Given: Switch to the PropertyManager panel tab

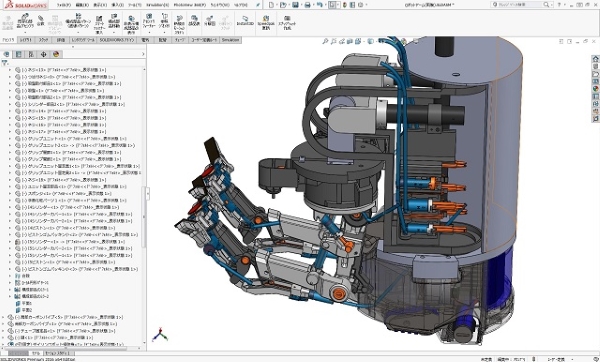Looking at the screenshot, I should pos(18,54).
